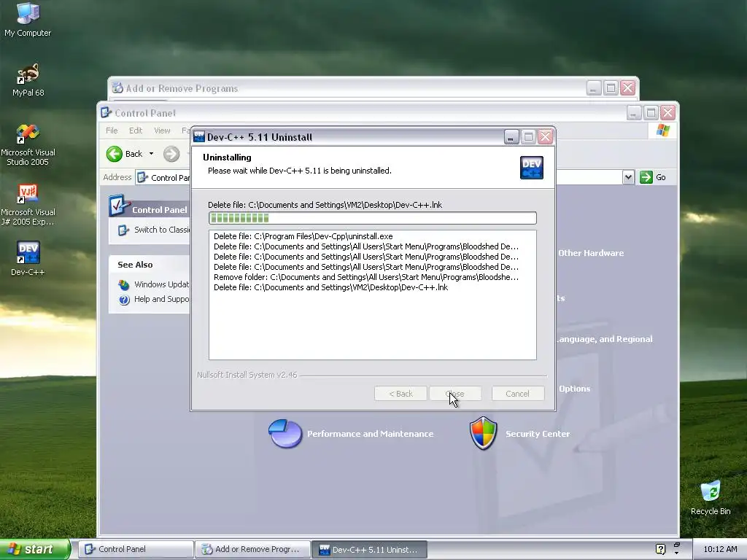Image resolution: width=747 pixels, height=560 pixels.
Task: Maximize the Control Panel window
Action: [651, 113]
